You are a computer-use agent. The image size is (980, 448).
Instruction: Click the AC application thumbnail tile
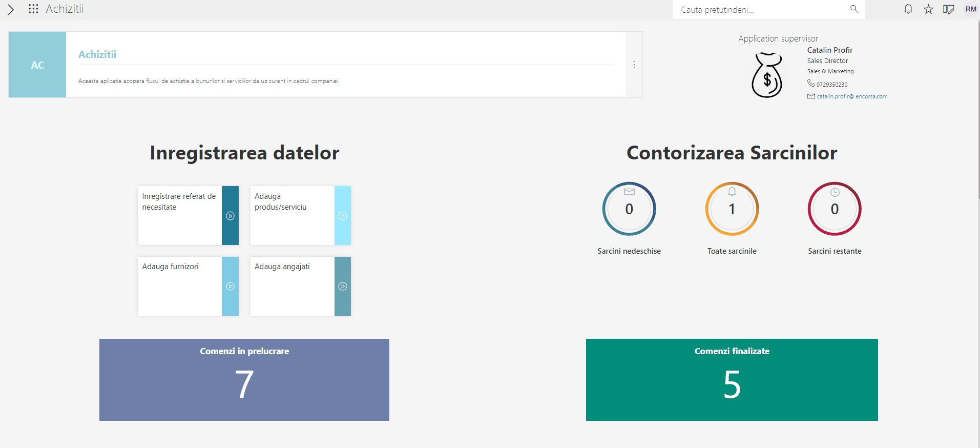[x=37, y=65]
